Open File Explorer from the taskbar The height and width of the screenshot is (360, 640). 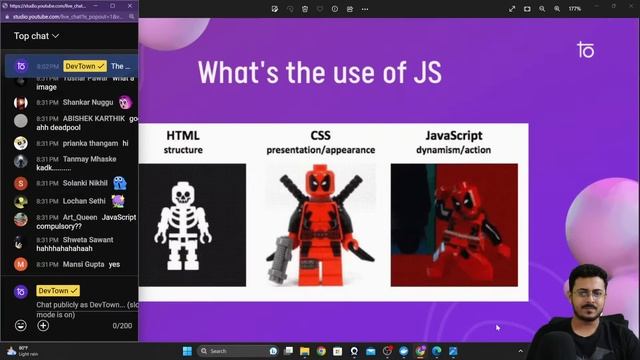click(304, 351)
